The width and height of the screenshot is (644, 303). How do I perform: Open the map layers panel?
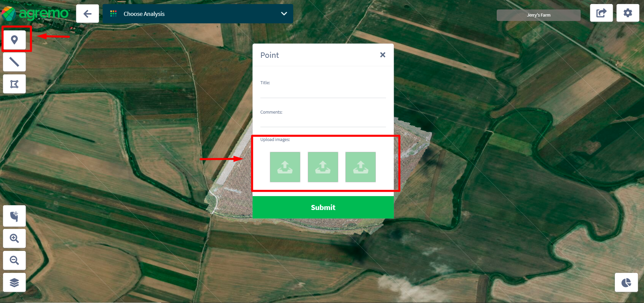pyautogui.click(x=14, y=282)
